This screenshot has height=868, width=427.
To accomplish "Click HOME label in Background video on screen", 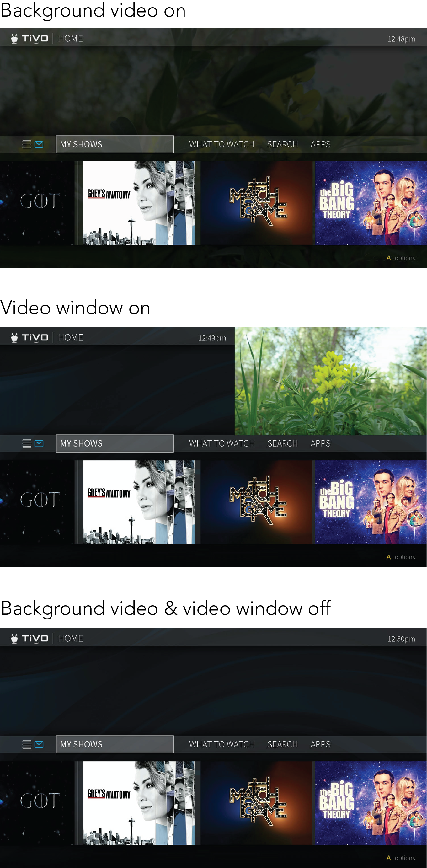I will tap(70, 38).
